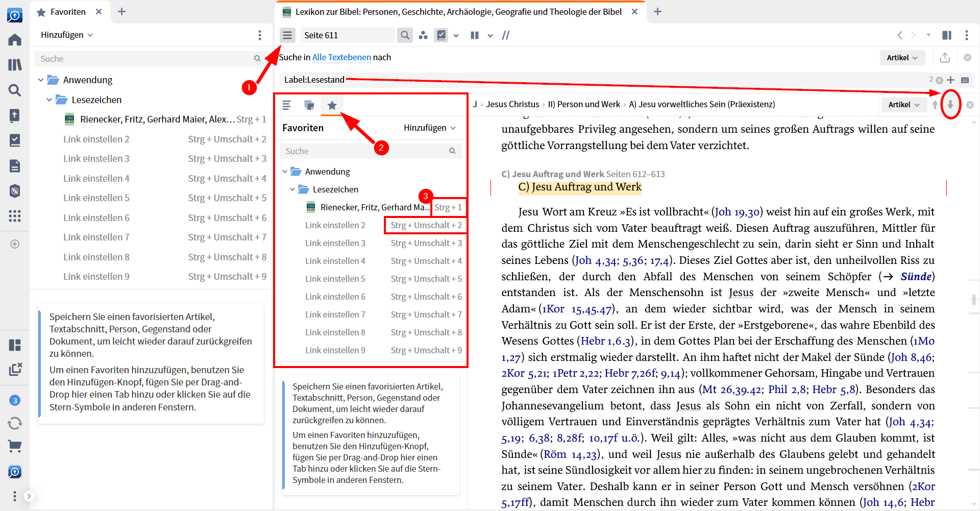Open a new tab next to Favoriten

[x=121, y=12]
